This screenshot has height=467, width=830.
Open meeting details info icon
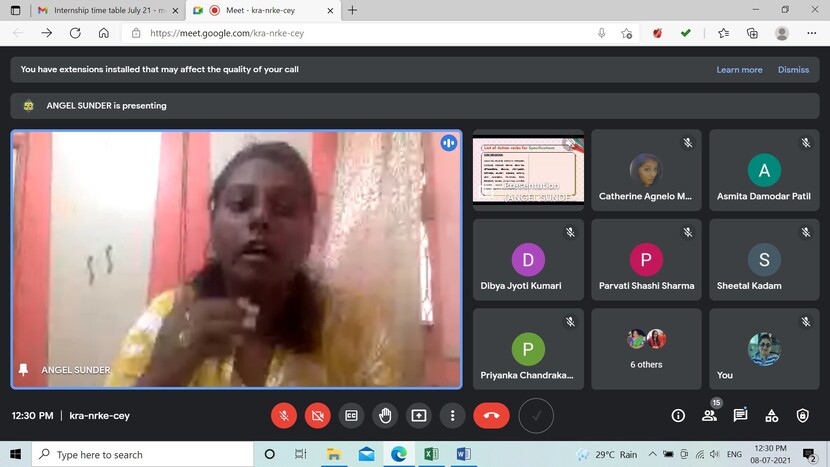(678, 415)
